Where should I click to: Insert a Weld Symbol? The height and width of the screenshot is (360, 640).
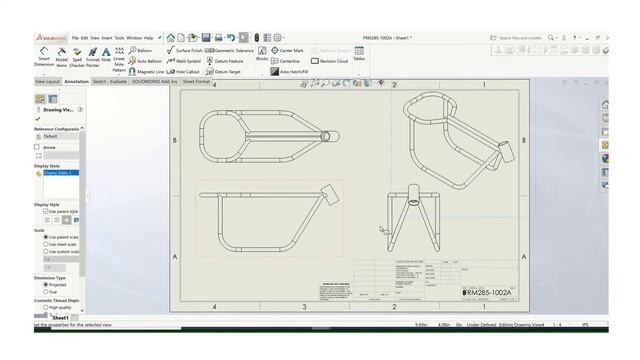click(x=184, y=61)
